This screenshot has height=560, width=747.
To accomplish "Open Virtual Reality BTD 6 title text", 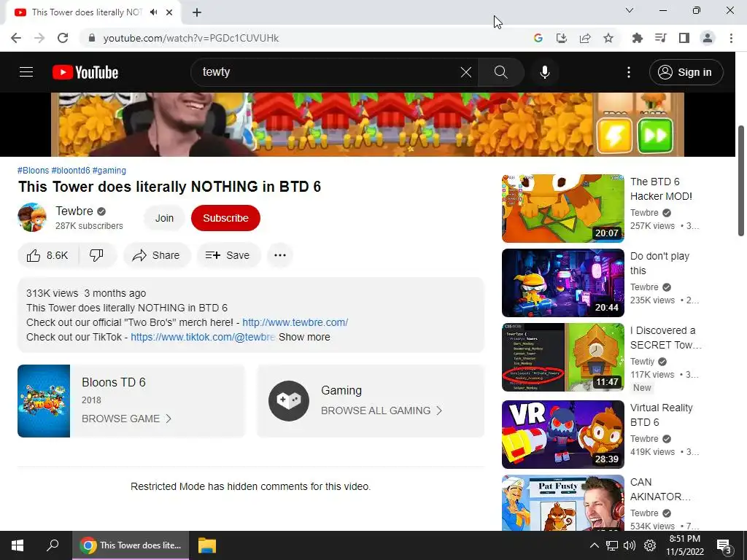I will (x=661, y=415).
